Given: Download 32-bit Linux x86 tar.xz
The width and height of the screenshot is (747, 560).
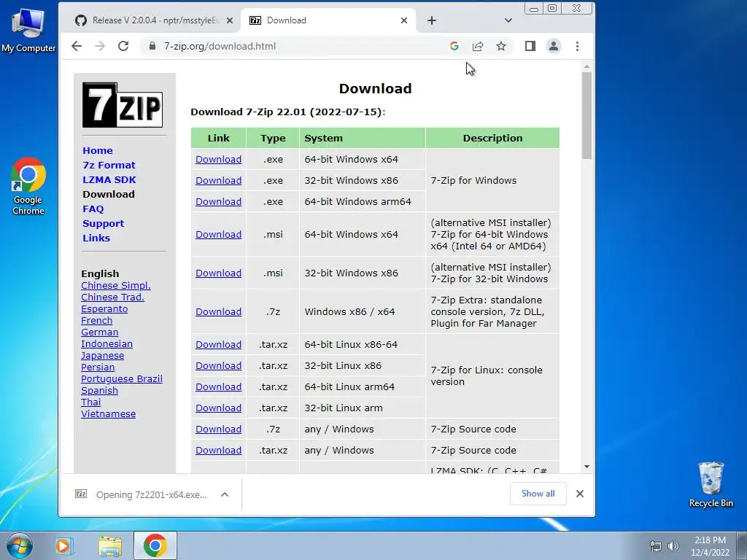Looking at the screenshot, I should 218,366.
